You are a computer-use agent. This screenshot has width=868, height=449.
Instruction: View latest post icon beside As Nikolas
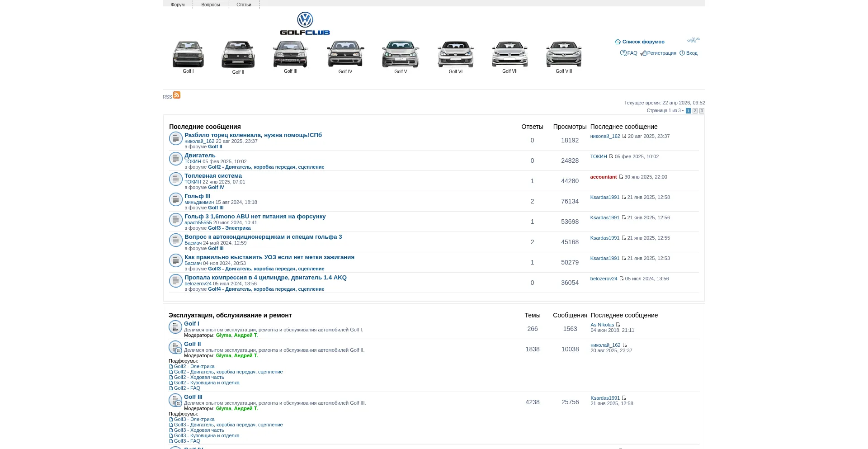point(618,325)
